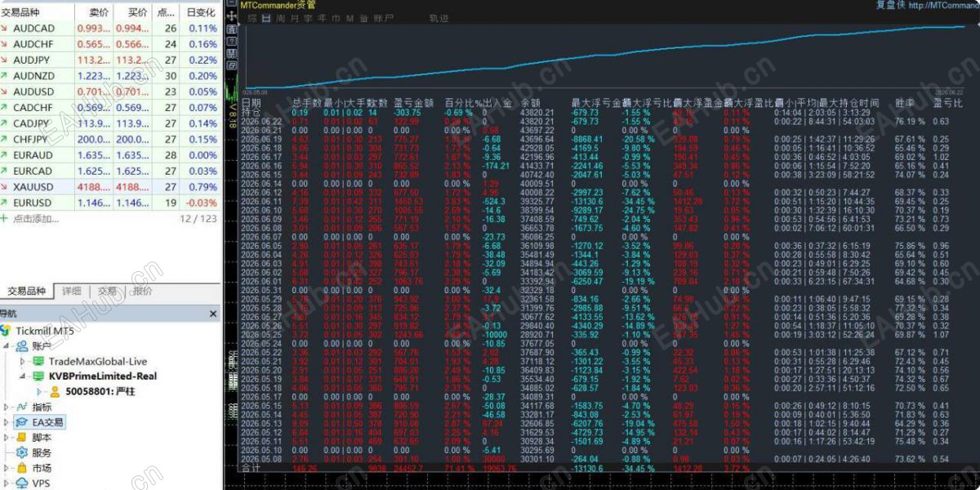Click the green plus icon to add symbol
Image resolution: width=980 pixels, height=490 pixels.
[x=4, y=219]
